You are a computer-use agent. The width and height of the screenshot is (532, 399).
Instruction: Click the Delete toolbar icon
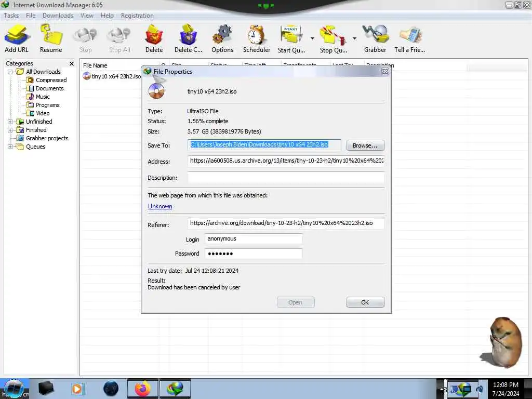[154, 38]
